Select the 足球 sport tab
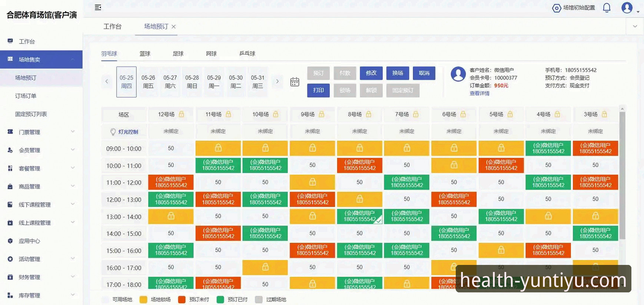The height and width of the screenshot is (305, 644). point(178,53)
